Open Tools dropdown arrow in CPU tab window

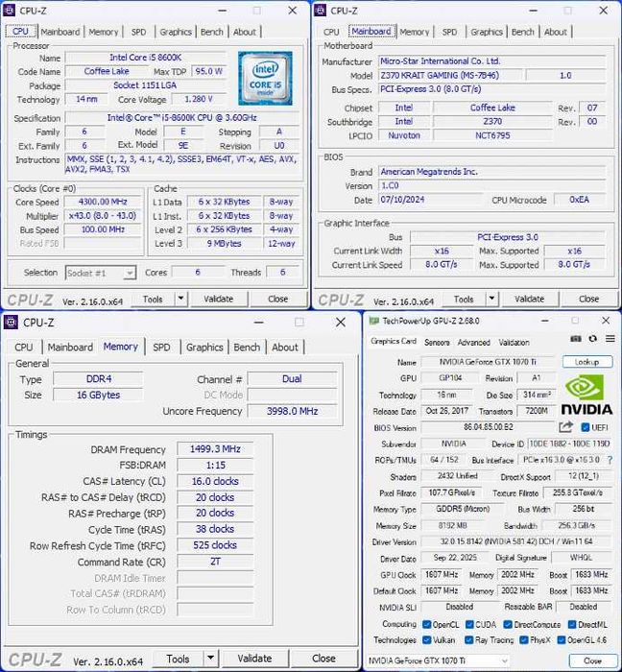pyautogui.click(x=181, y=299)
